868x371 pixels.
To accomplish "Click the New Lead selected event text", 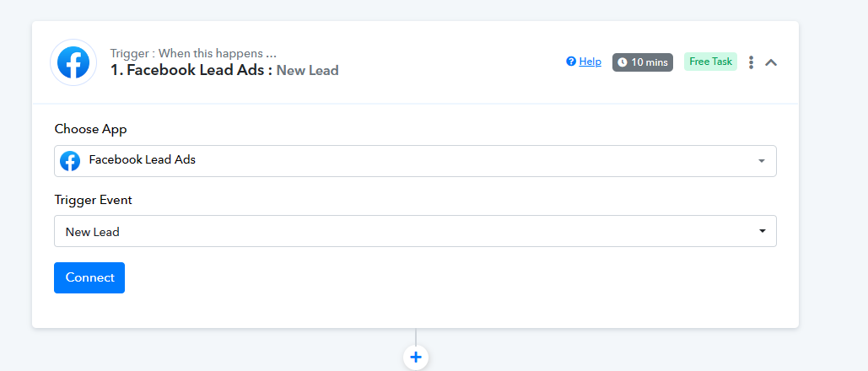I will [93, 232].
